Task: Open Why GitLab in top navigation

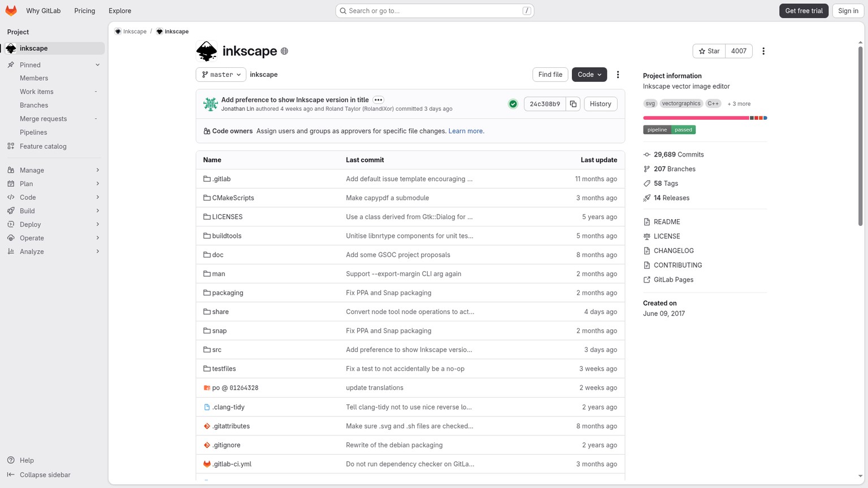Action: (44, 11)
